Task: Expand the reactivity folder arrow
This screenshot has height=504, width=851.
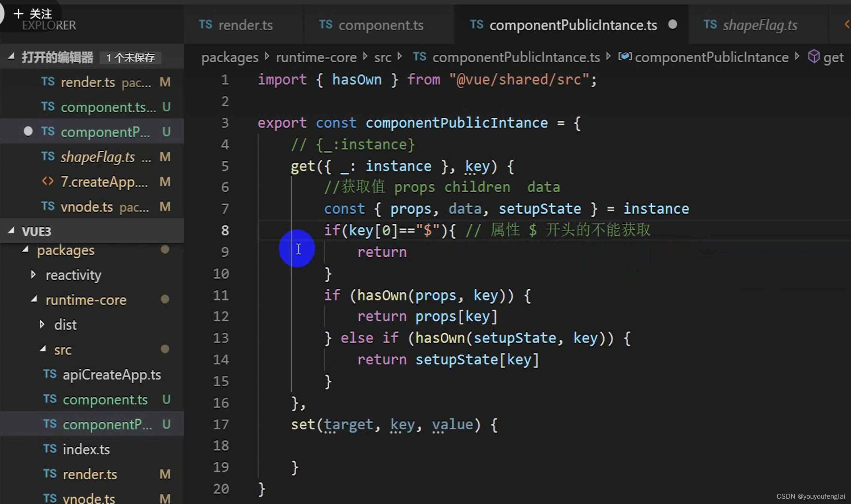Action: 34,275
